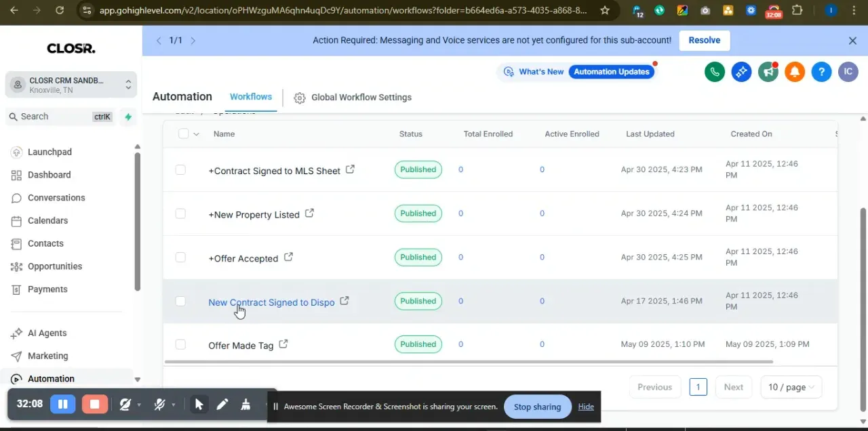The height and width of the screenshot is (431, 868).
Task: Toggle webcam off icon in recorder toolbar
Action: tap(125, 405)
